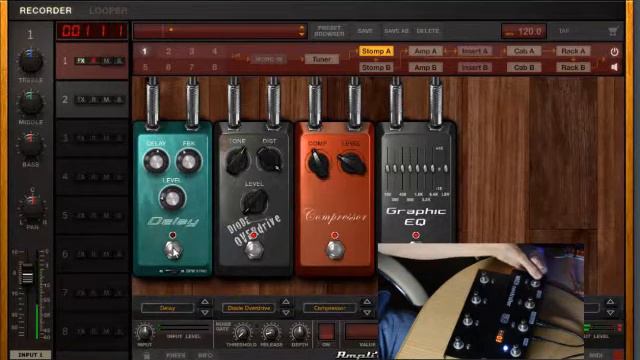This screenshot has width=640, height=360.
Task: Select signal routing configuration 2
Action: (168, 51)
